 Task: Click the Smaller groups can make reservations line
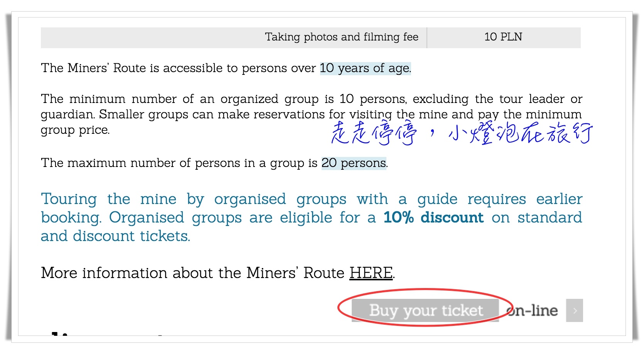340,115
